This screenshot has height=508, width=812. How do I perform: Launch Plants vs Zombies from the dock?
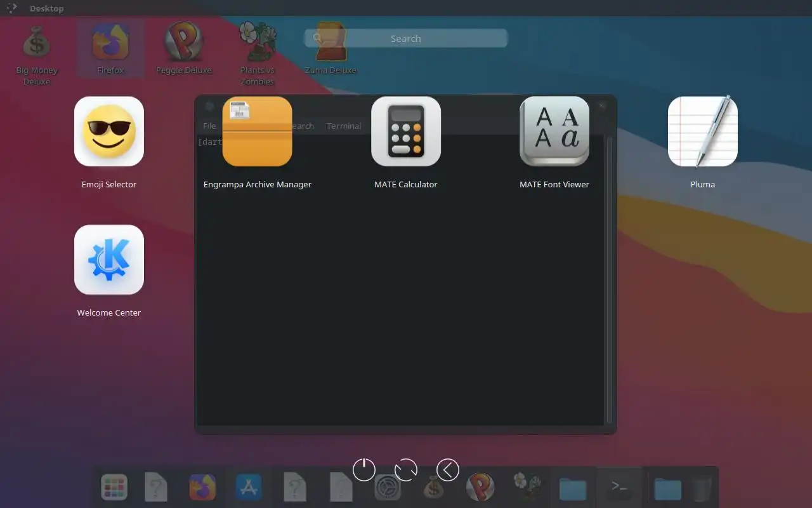click(527, 488)
